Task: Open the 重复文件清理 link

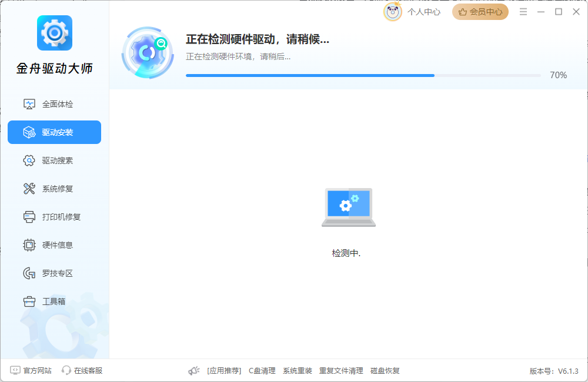Action: tap(341, 371)
